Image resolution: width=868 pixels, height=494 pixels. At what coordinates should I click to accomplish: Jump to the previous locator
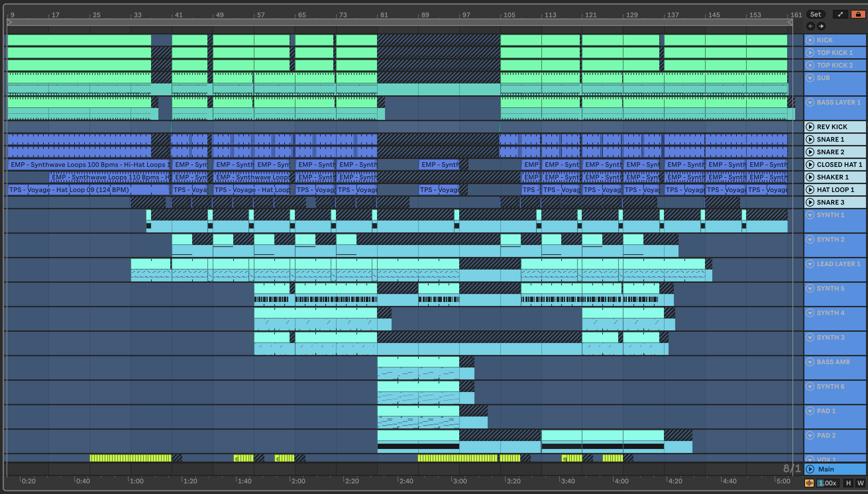(x=810, y=26)
